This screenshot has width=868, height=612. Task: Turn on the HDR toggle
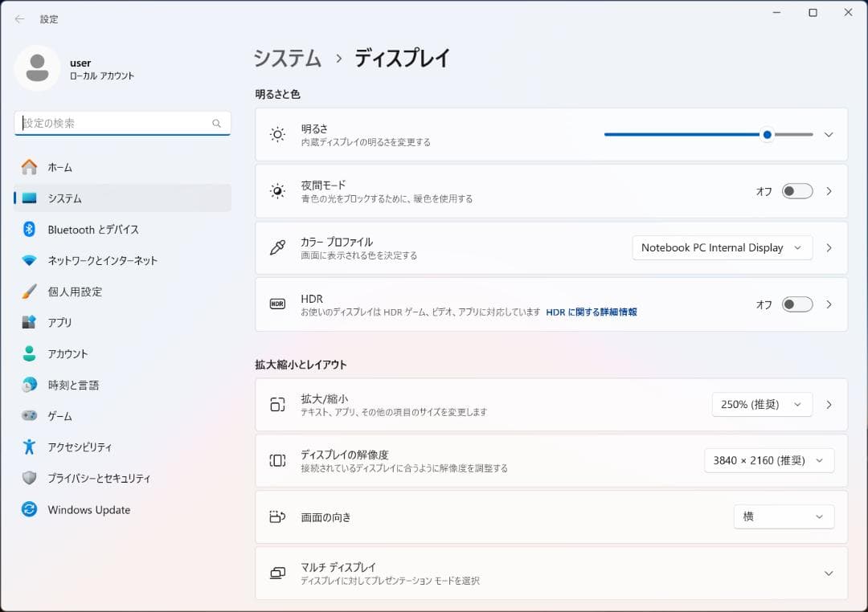(x=796, y=304)
